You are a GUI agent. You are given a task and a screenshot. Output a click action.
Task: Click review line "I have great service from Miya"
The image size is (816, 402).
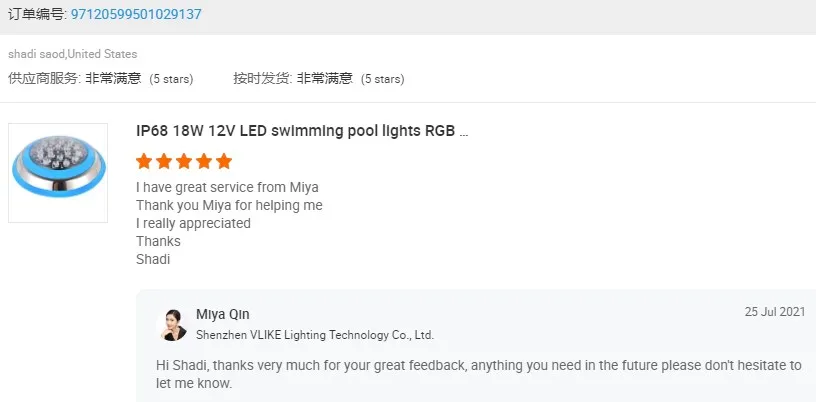(227, 187)
